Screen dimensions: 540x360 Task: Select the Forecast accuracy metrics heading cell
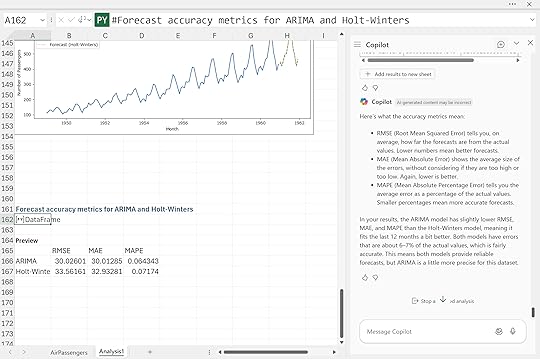pyautogui.click(x=104, y=209)
